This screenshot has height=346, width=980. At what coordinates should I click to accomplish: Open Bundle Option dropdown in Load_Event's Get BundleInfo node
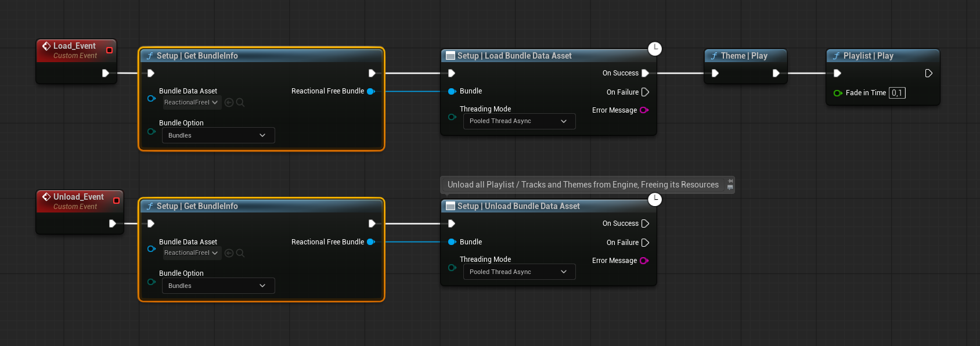[218, 135]
